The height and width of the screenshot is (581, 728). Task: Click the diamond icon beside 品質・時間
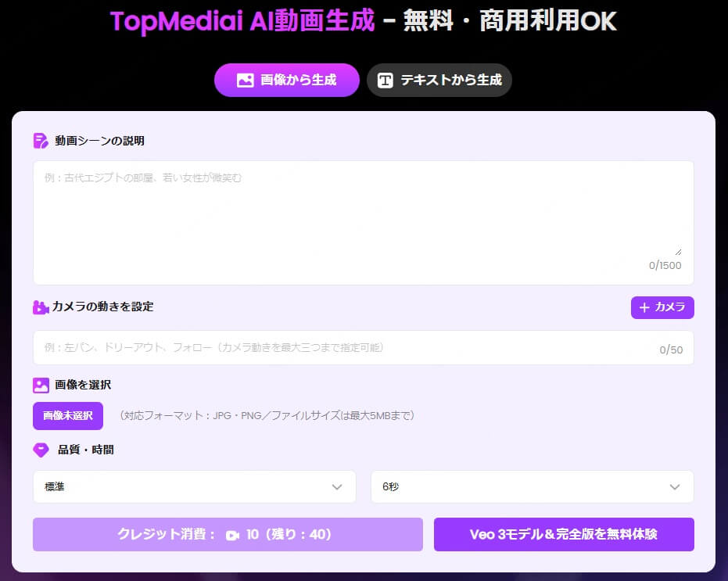pos(41,450)
